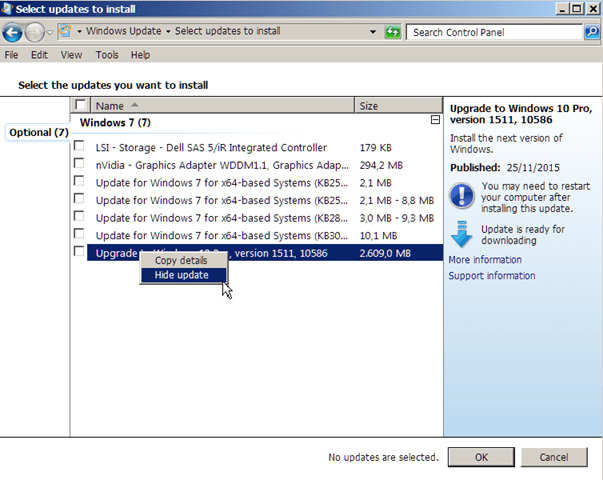Click the 294,2 MB size cell
This screenshot has height=480, width=603.
pyautogui.click(x=381, y=165)
